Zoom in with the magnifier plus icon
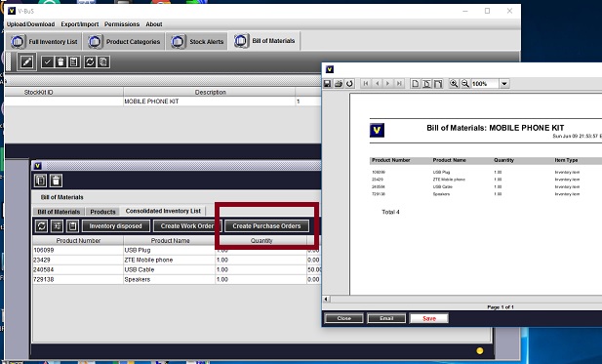This screenshot has height=364, width=602. tap(454, 83)
